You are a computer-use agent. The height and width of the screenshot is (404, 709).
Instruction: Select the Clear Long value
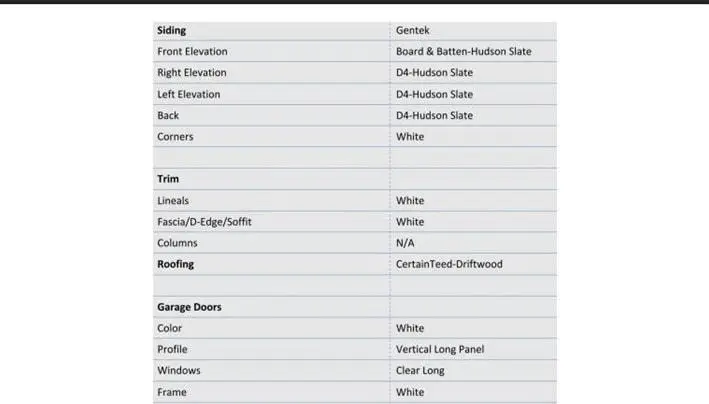(x=420, y=371)
